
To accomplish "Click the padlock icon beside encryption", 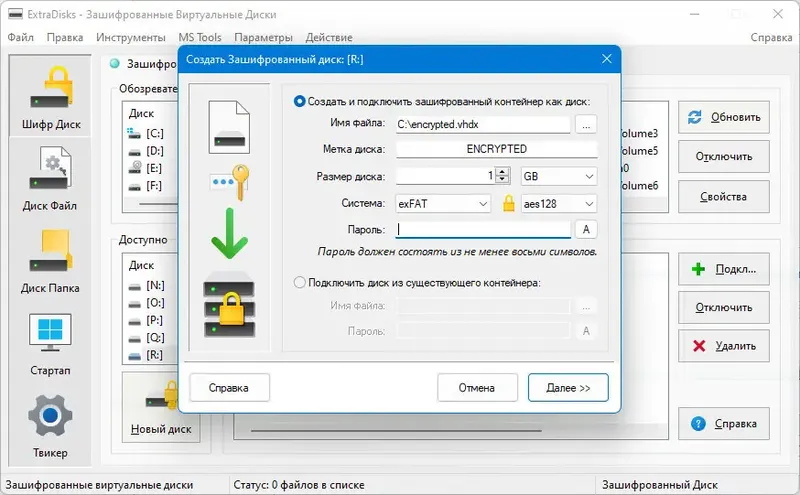I will pos(508,203).
